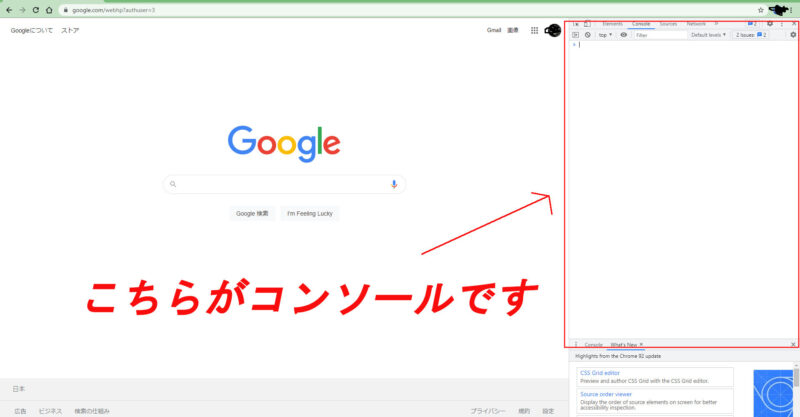Reload the page with the refresh icon
This screenshot has width=800, height=417.
click(x=36, y=10)
